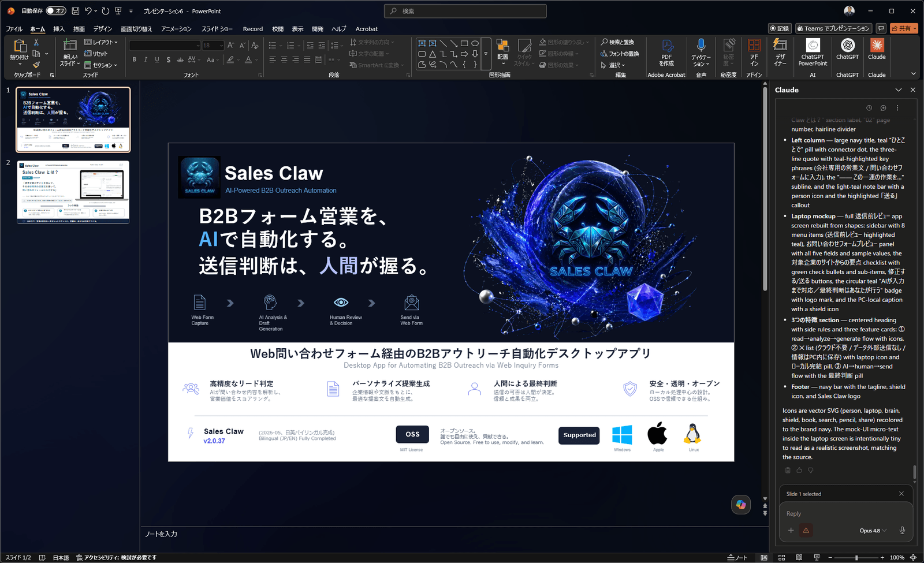Toggle the bulleted list button
Viewport: 924px width, 563px height.
pyautogui.click(x=273, y=46)
